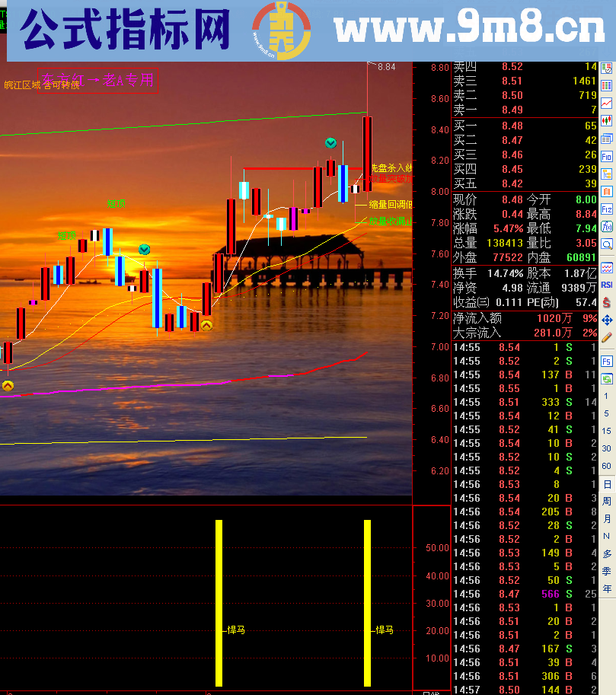This screenshot has height=695, width=616.
Task: Switch to the daily (日) period
Action: coord(607,484)
